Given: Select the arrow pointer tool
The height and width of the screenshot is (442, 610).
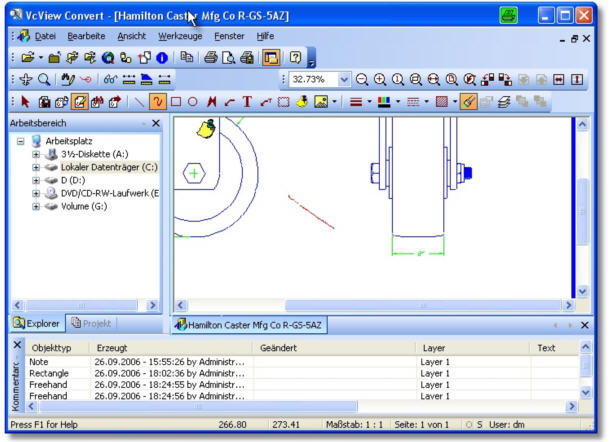Looking at the screenshot, I should [x=20, y=102].
